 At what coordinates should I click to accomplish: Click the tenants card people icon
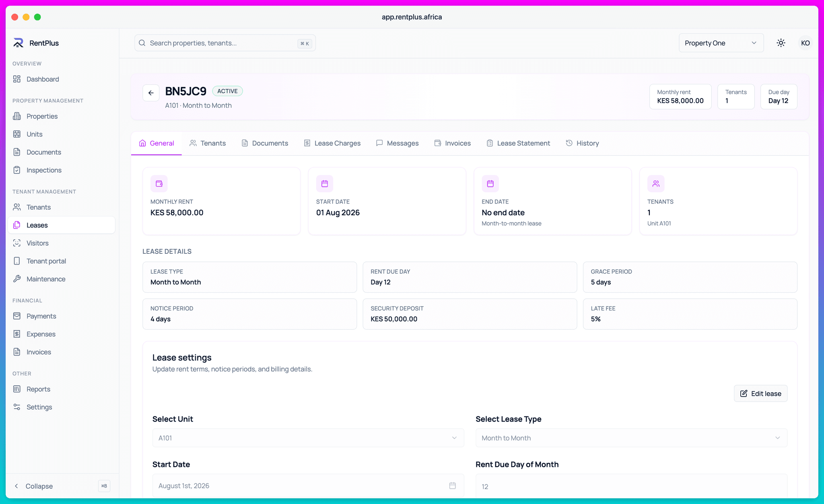tap(656, 184)
